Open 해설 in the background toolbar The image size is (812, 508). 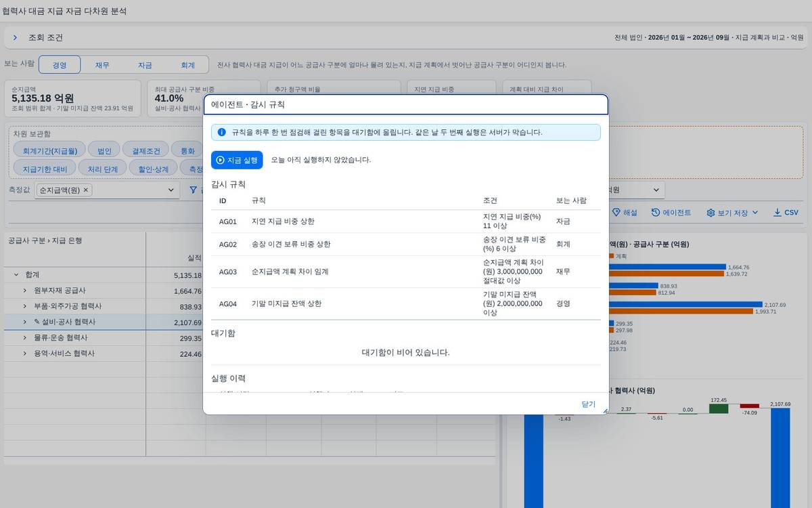pos(624,212)
